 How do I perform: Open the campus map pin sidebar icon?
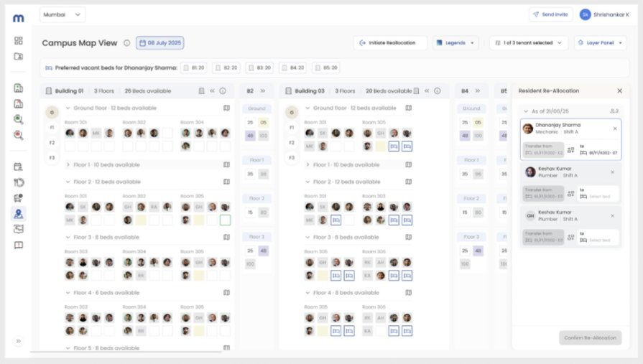coord(19,213)
